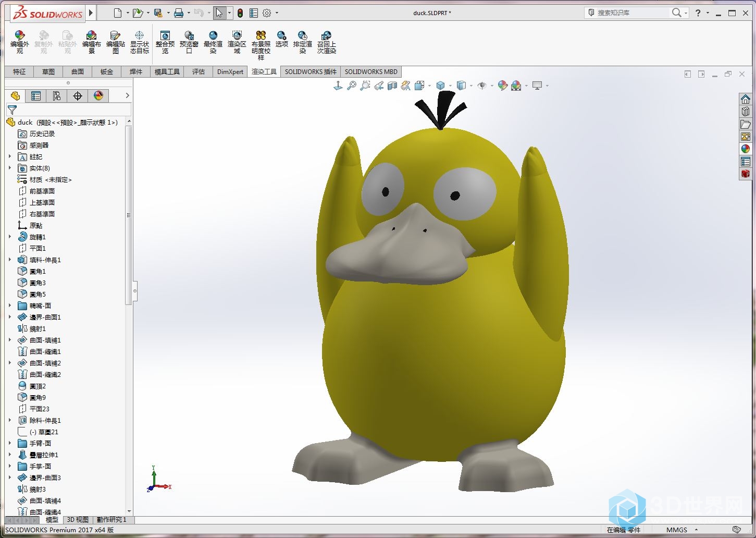Viewport: 756px width, 538px height.
Task: Switch to the SOLIDWORKS 插件 tab
Action: click(x=311, y=72)
